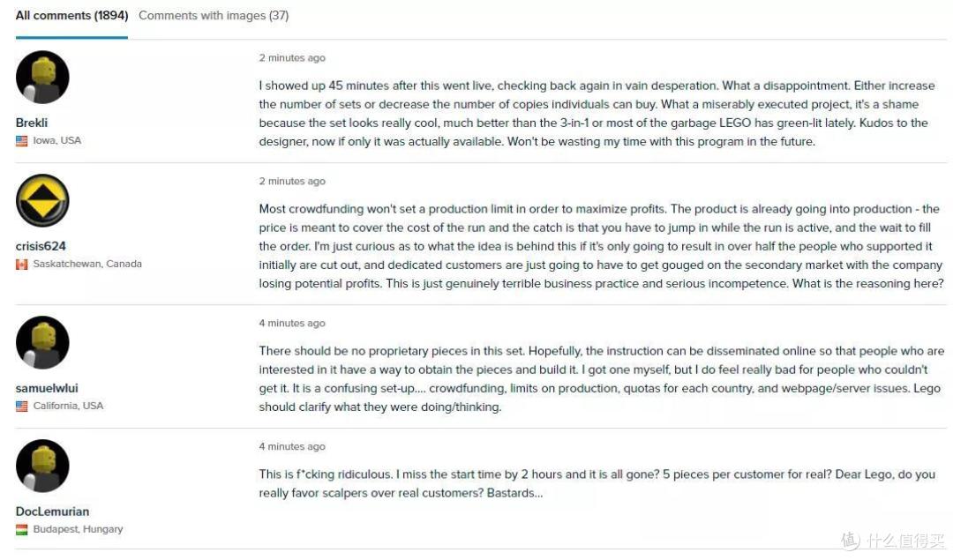Click DocLemurian's minifigure avatar
The image size is (953, 560).
[x=42, y=466]
